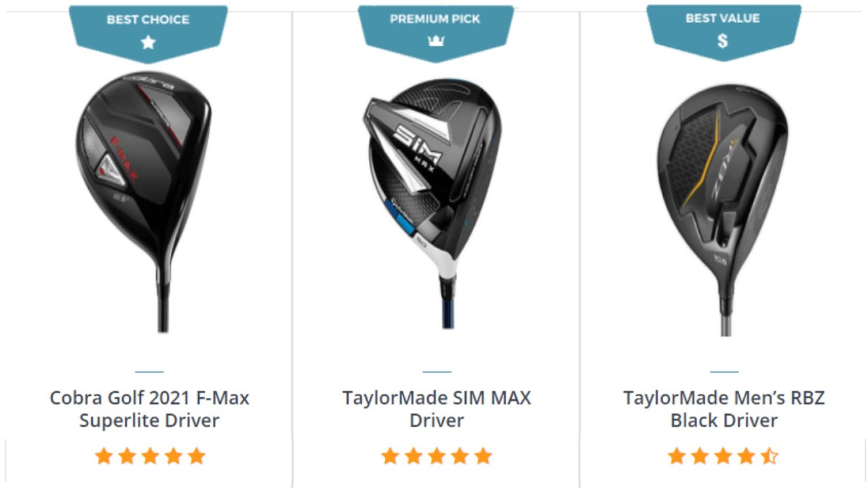Click the dollar sign icon in Best Value badge
The image size is (868, 488).
tap(723, 41)
